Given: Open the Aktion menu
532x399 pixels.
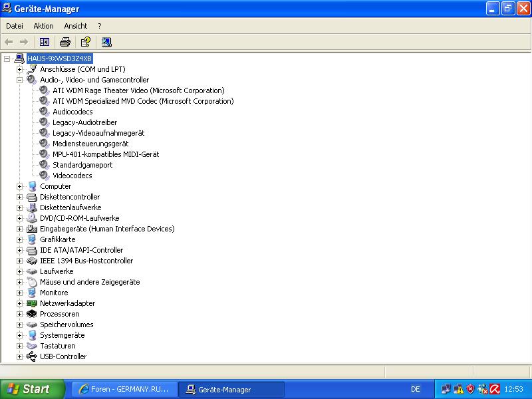Looking at the screenshot, I should pos(43,26).
